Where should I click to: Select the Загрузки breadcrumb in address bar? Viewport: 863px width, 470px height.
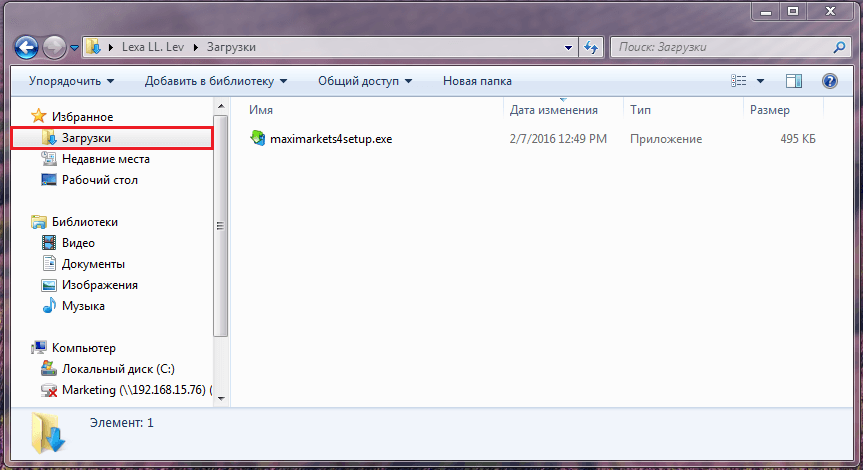coord(231,47)
